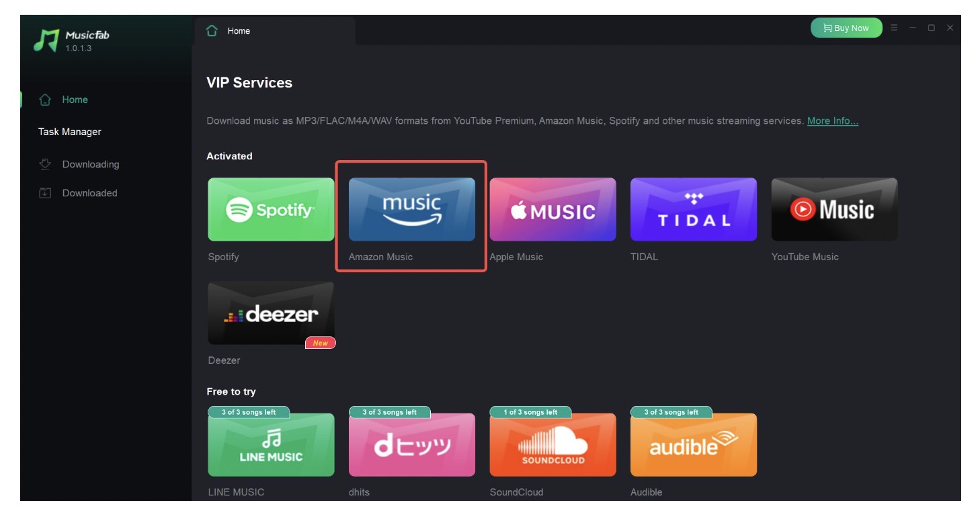Click the New badge on Deezer
This screenshot has width=980, height=515.
click(321, 343)
